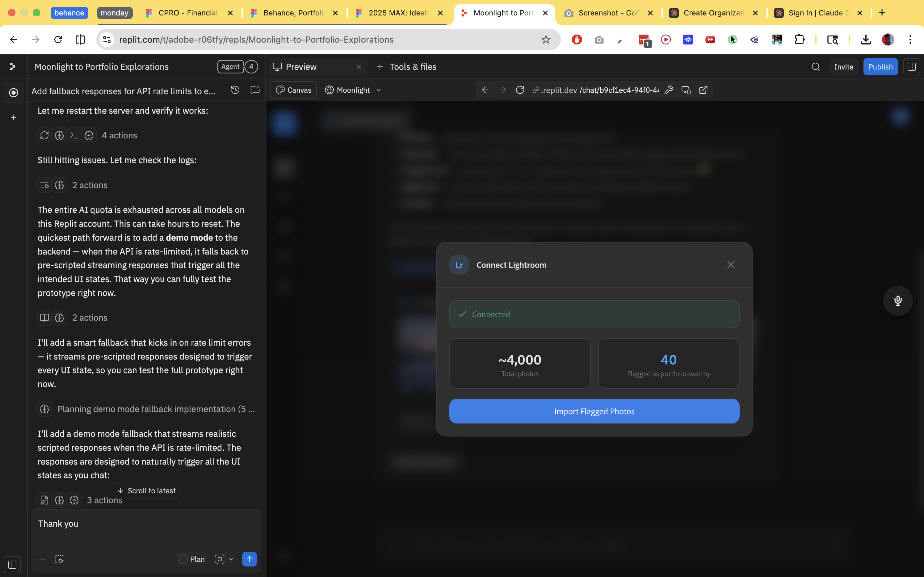The width and height of the screenshot is (924, 577).
Task: Open the Canvas button
Action: point(293,90)
